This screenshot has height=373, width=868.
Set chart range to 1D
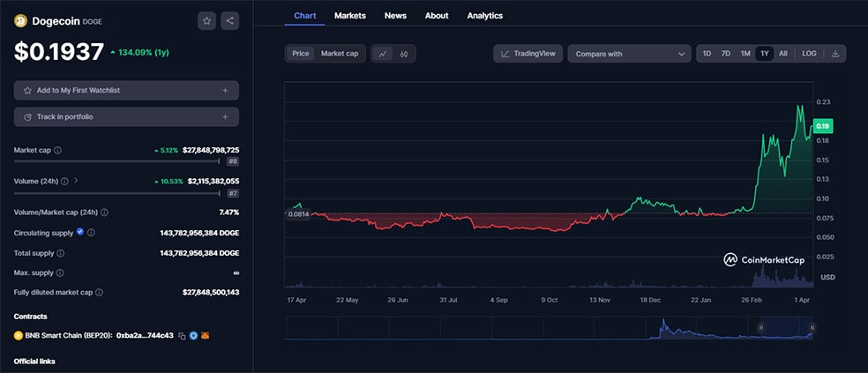pyautogui.click(x=707, y=54)
